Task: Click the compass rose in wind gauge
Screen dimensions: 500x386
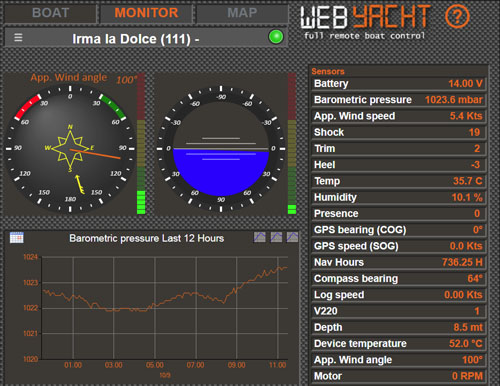Action: coord(70,149)
